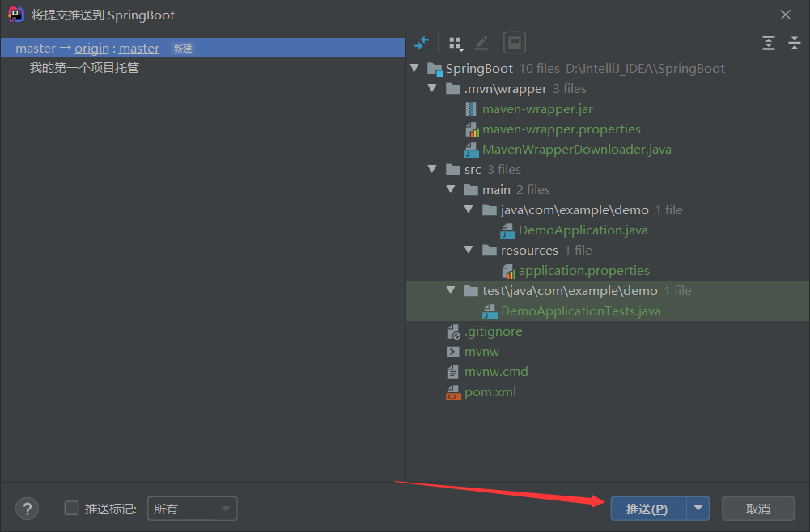Collapse the SpringBoot root node
The image size is (810, 532).
click(x=414, y=68)
